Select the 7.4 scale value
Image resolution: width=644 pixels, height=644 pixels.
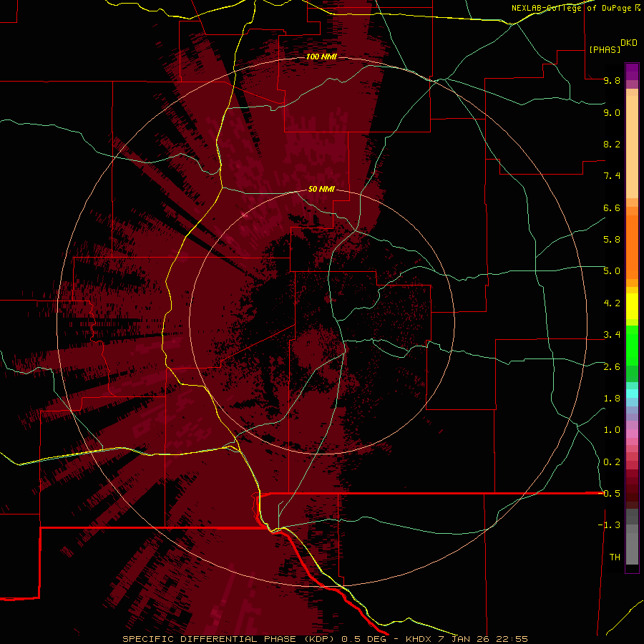[612, 176]
